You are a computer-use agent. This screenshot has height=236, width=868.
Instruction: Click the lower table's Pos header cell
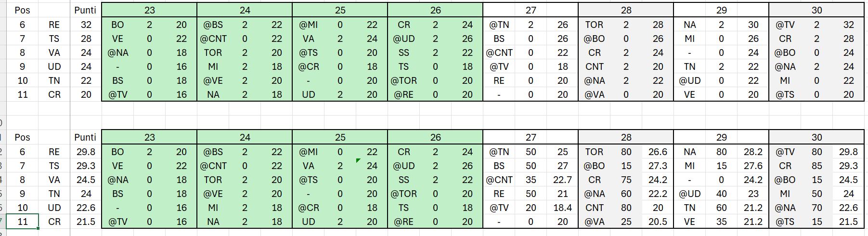click(x=22, y=137)
